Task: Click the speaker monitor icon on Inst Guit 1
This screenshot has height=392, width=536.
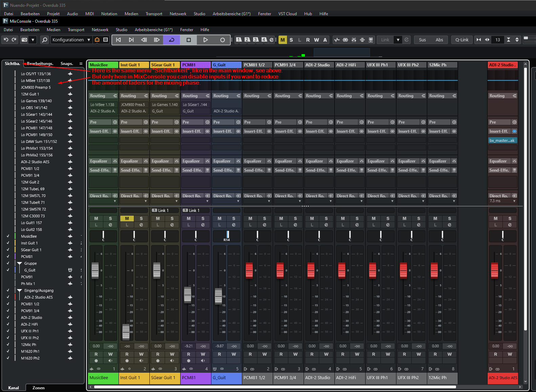Action: tap(141, 361)
